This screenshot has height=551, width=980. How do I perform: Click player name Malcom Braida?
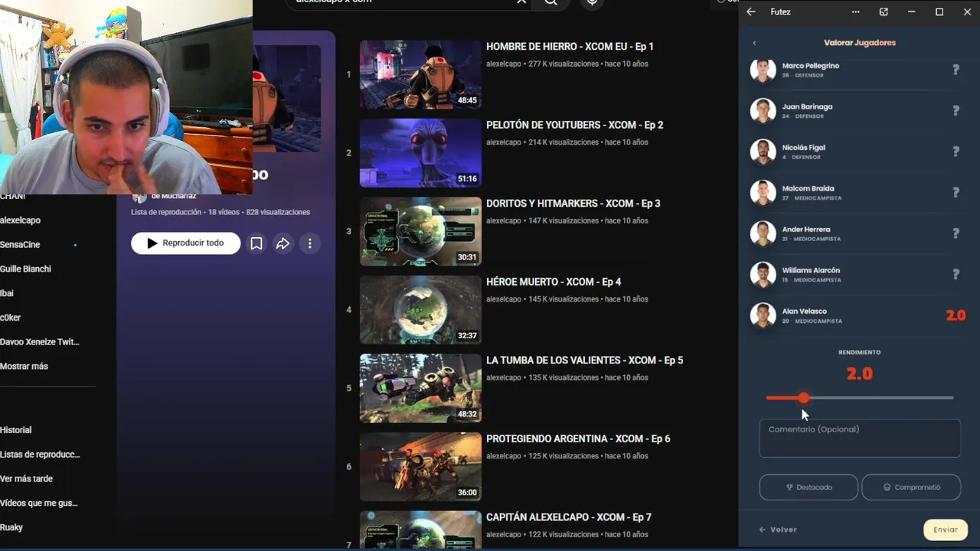tap(808, 188)
